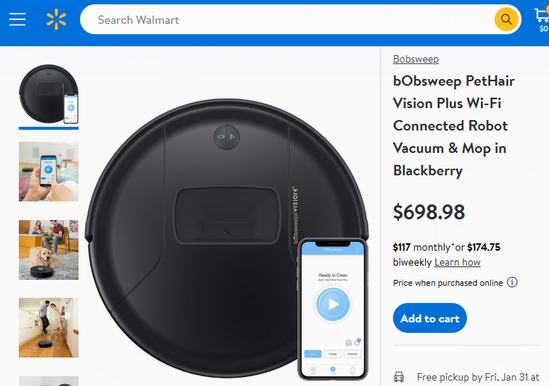Click the price info circle icon
The height and width of the screenshot is (386, 549).
point(512,282)
